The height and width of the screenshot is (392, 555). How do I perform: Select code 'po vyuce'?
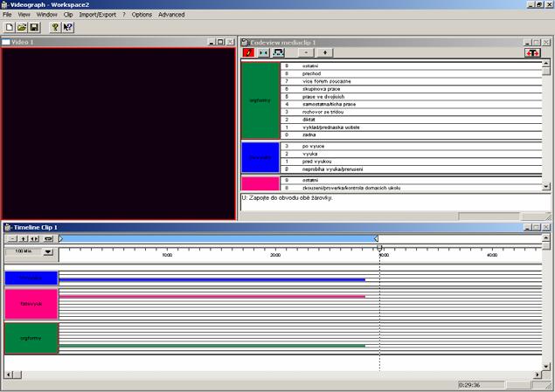(x=412, y=146)
